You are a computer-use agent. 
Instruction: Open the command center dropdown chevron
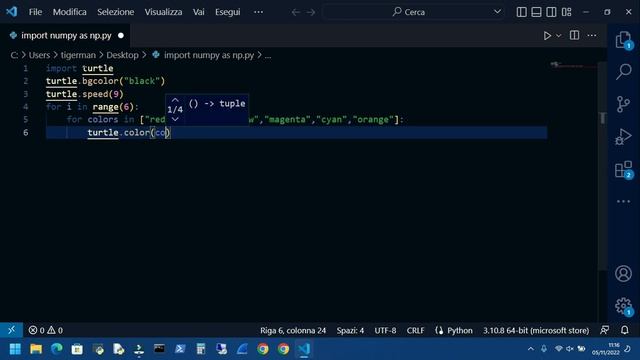[x=497, y=12]
